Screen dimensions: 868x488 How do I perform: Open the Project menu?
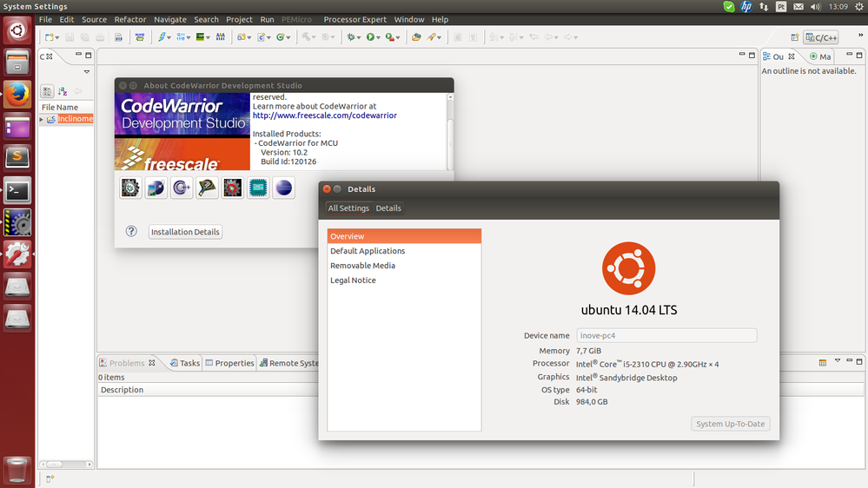[239, 19]
